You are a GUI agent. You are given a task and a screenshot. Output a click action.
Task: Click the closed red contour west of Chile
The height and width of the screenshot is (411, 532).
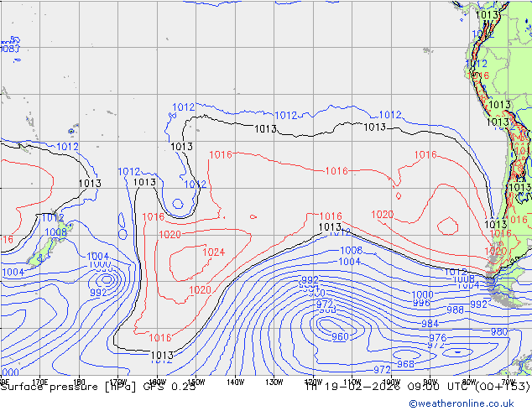point(448,226)
